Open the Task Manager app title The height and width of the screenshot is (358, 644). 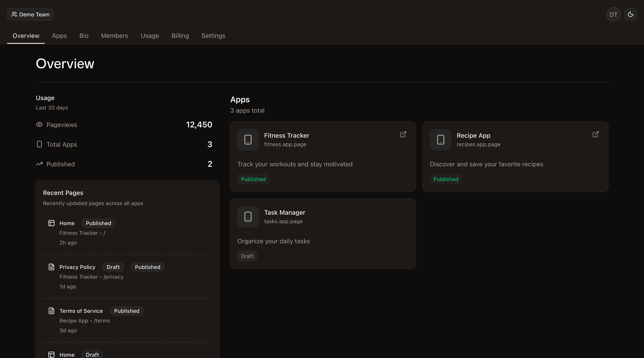(x=284, y=212)
